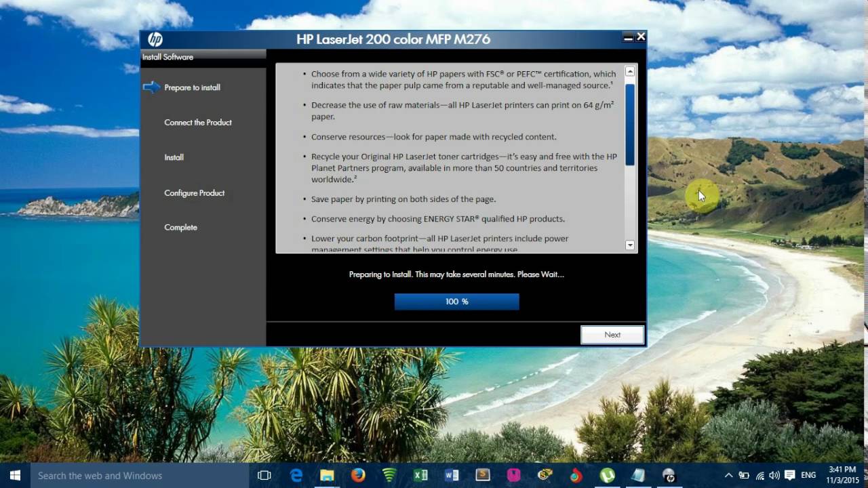Click the Install Software header
This screenshot has height=488, width=868.
point(167,57)
